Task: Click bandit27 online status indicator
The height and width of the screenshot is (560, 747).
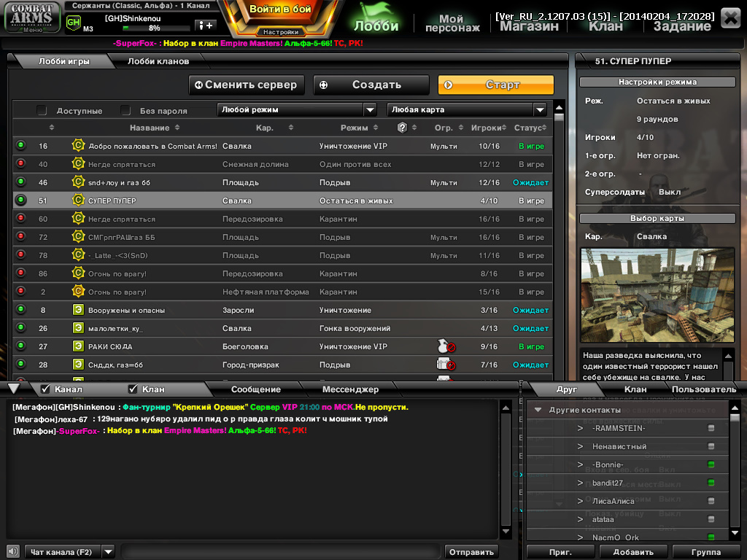Action: (711, 483)
